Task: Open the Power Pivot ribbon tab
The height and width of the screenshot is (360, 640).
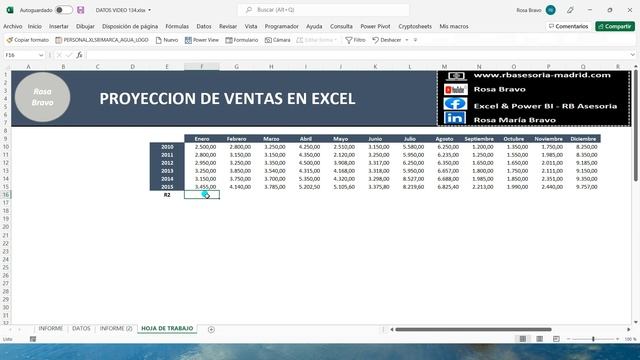Action: pos(376,26)
